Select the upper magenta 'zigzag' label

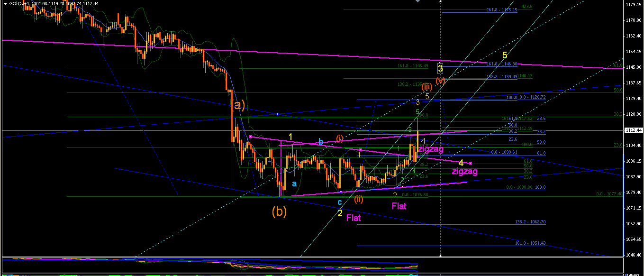(x=430, y=149)
